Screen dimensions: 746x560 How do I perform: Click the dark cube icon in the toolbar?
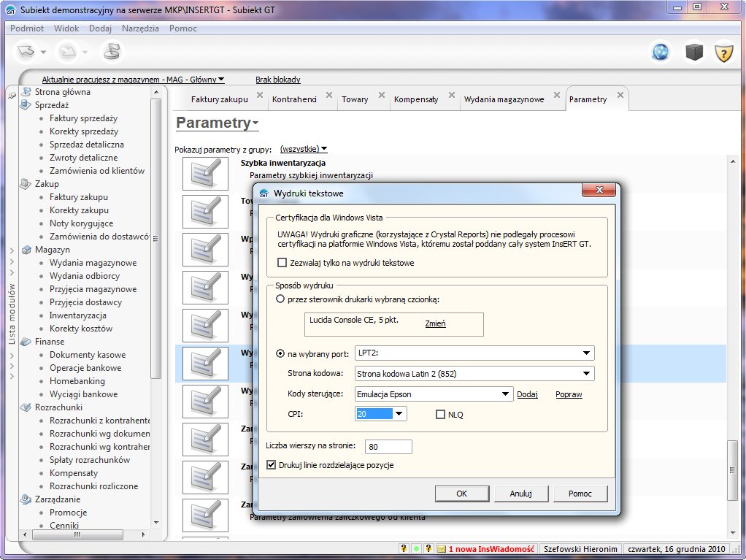point(693,52)
